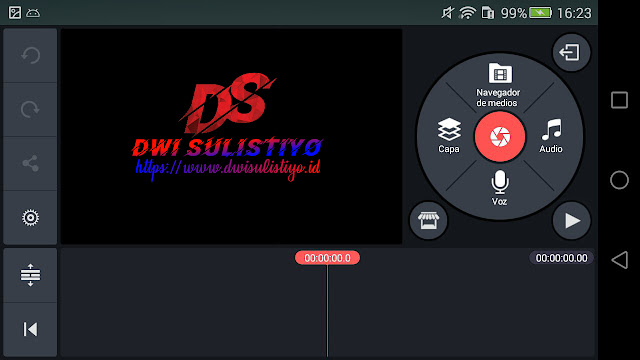The height and width of the screenshot is (360, 640).
Task: Open Navegador de medios
Action: (x=499, y=85)
